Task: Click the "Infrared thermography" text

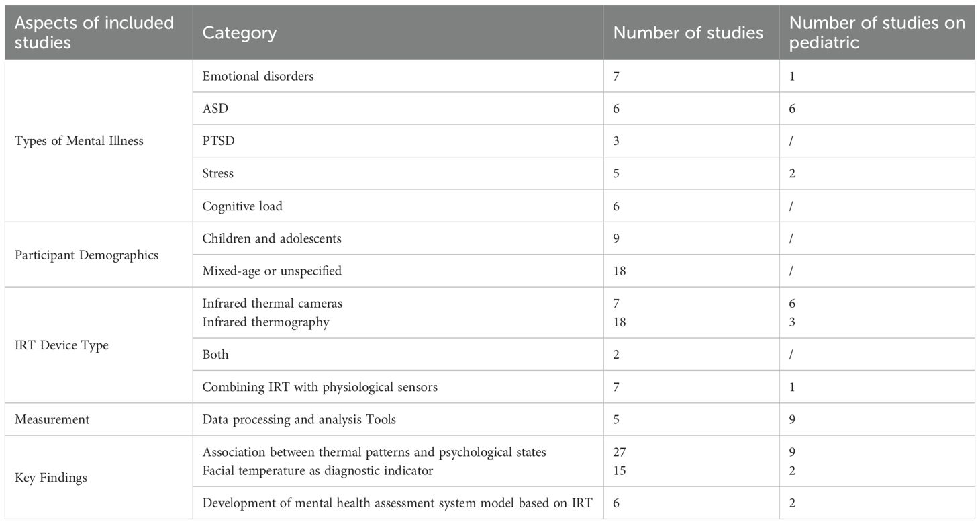Action: coord(266,322)
